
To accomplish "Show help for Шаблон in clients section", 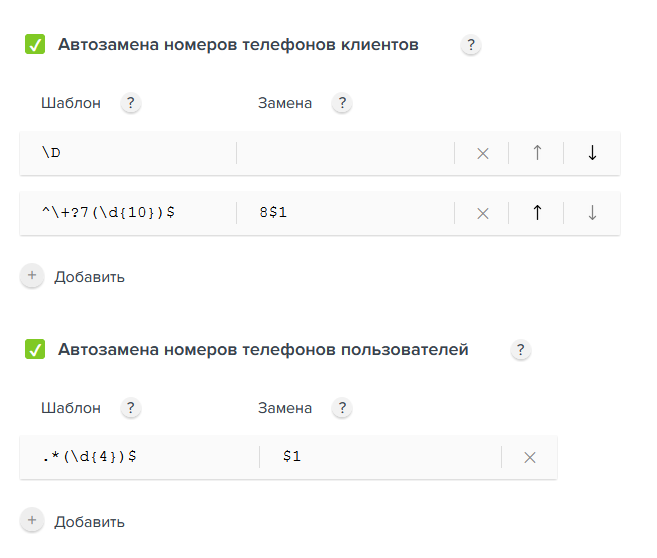I will point(131,103).
